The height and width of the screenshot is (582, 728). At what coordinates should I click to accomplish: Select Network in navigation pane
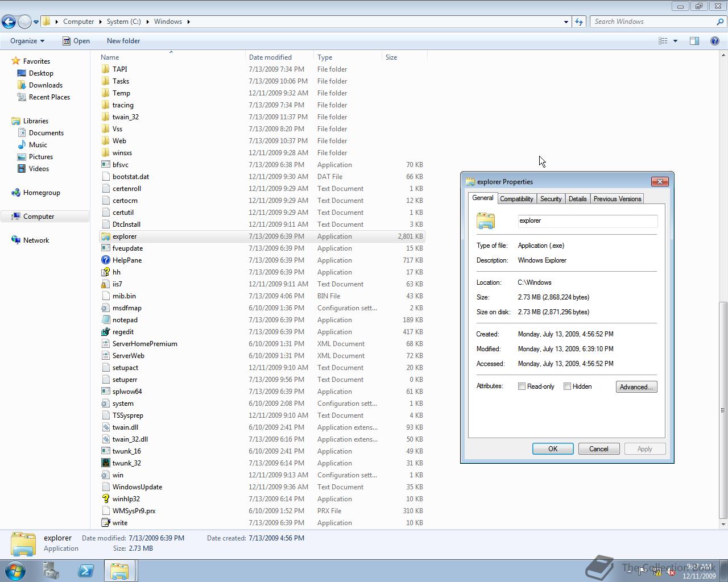[36, 240]
